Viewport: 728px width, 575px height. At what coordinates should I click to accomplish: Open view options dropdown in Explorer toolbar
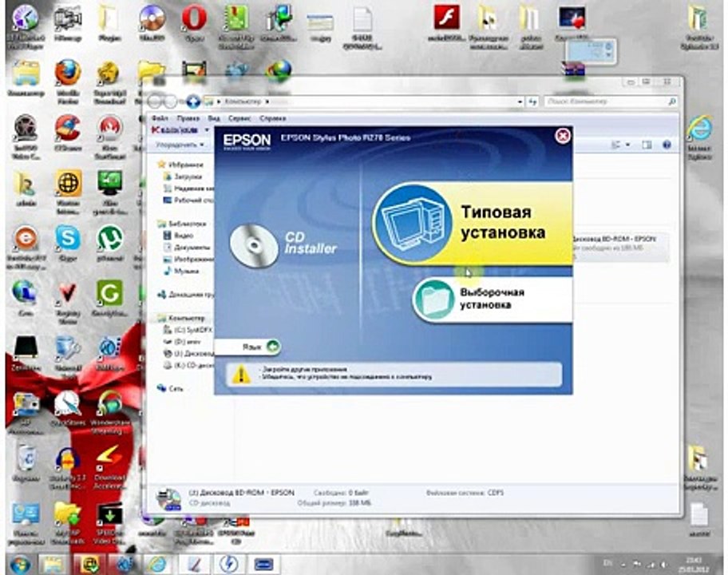coord(627,145)
